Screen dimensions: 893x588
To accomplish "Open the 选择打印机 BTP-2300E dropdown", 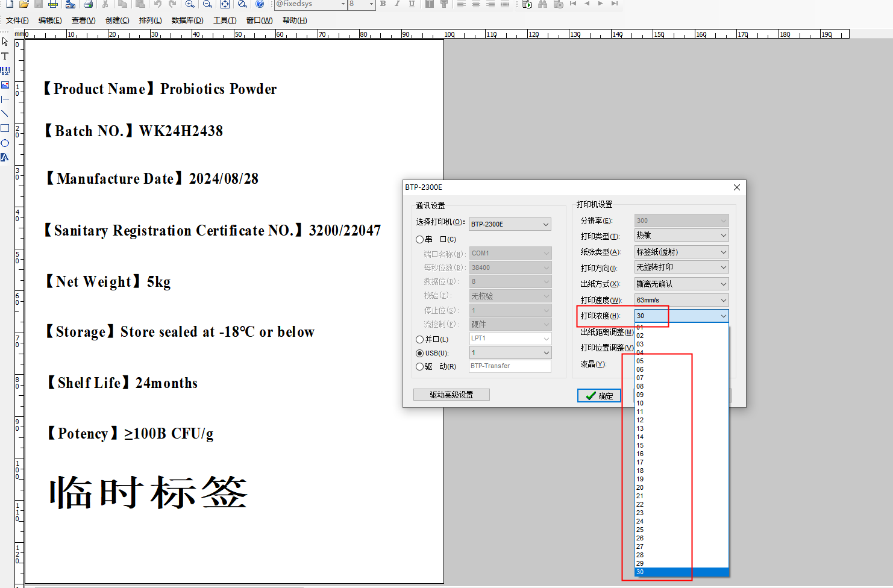I will [x=510, y=224].
